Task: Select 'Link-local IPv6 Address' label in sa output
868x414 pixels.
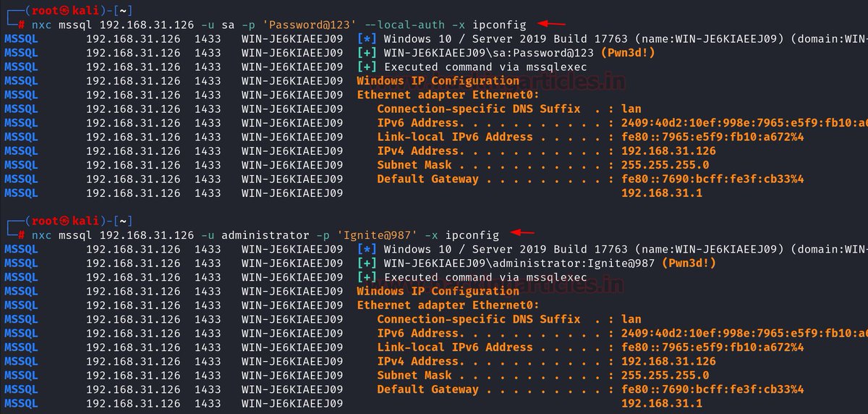Action: click(x=455, y=137)
